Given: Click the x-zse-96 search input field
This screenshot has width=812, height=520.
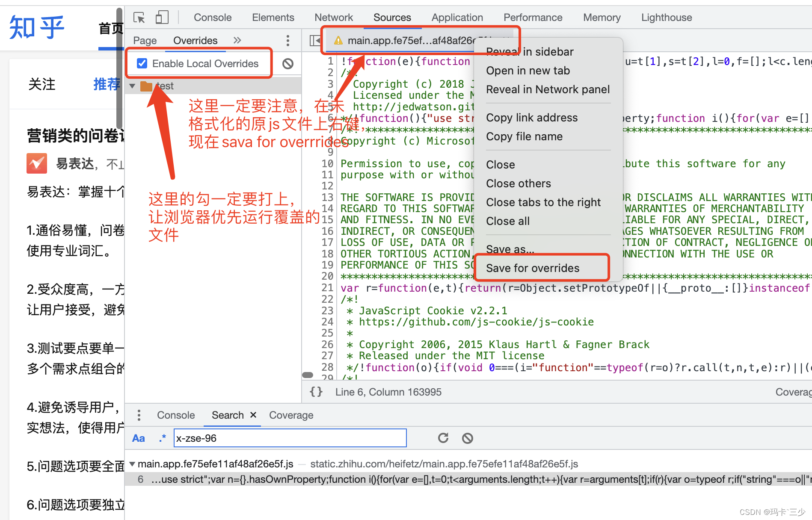Looking at the screenshot, I should coord(290,438).
